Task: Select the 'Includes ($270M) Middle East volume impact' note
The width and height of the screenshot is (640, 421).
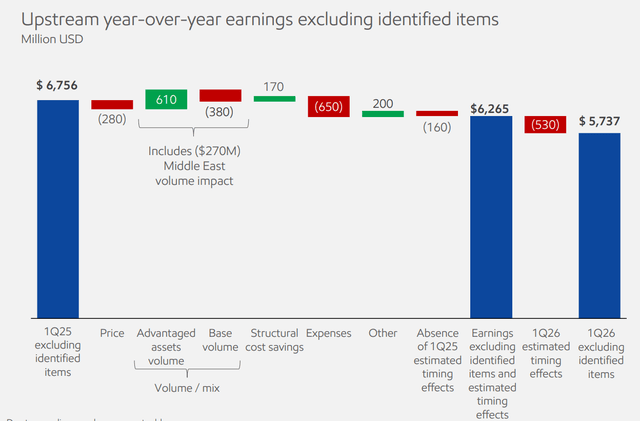Action: [x=194, y=166]
